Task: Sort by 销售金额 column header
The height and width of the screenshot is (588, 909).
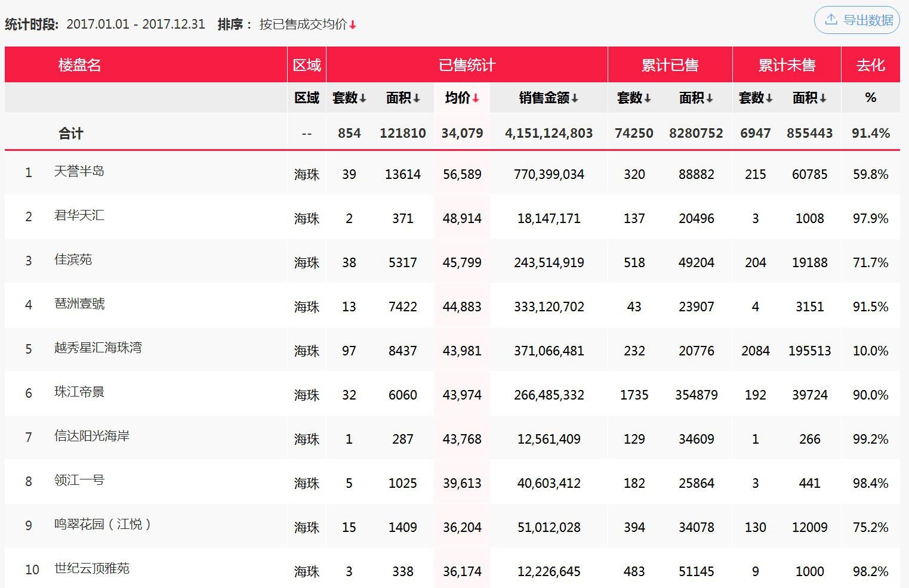Action: pyautogui.click(x=549, y=98)
